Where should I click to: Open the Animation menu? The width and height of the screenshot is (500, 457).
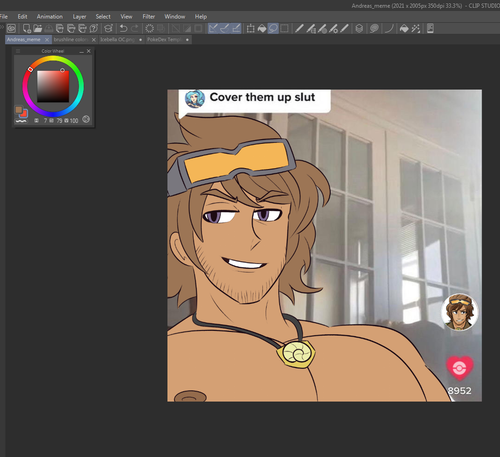tap(50, 17)
